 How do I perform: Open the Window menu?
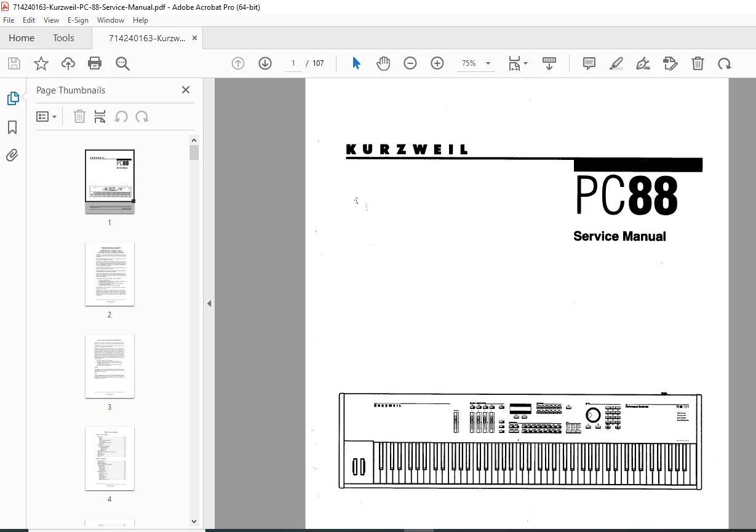coord(111,20)
